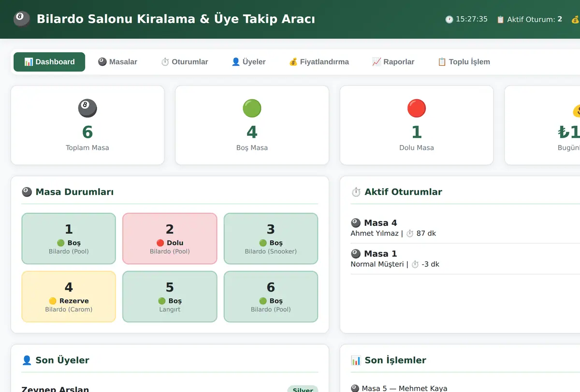Click the 8-ball icon beside Masa 5 — Mehmet Kaya

pos(355,388)
